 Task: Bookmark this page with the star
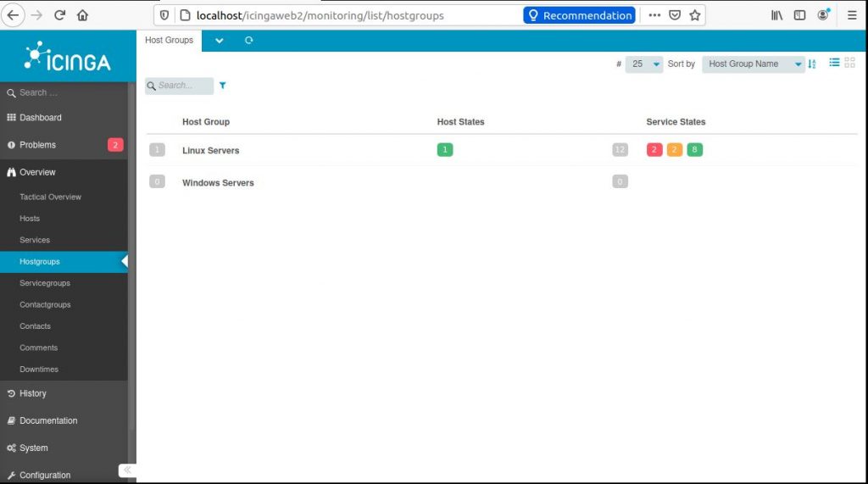coord(695,15)
